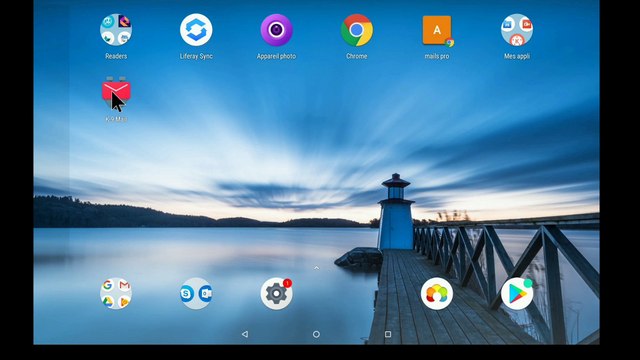Open the Google apps folder in dock
This screenshot has width=640, height=360.
116,293
